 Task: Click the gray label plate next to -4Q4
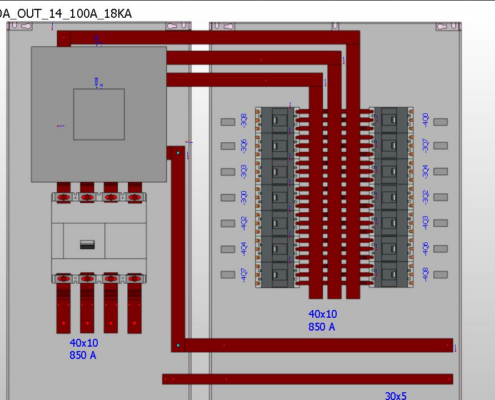(x=228, y=249)
